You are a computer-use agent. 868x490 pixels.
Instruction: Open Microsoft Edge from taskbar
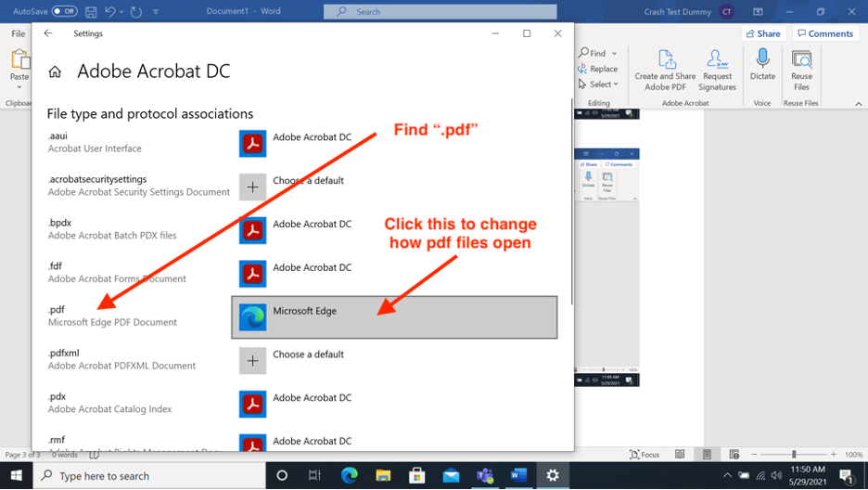(x=350, y=475)
